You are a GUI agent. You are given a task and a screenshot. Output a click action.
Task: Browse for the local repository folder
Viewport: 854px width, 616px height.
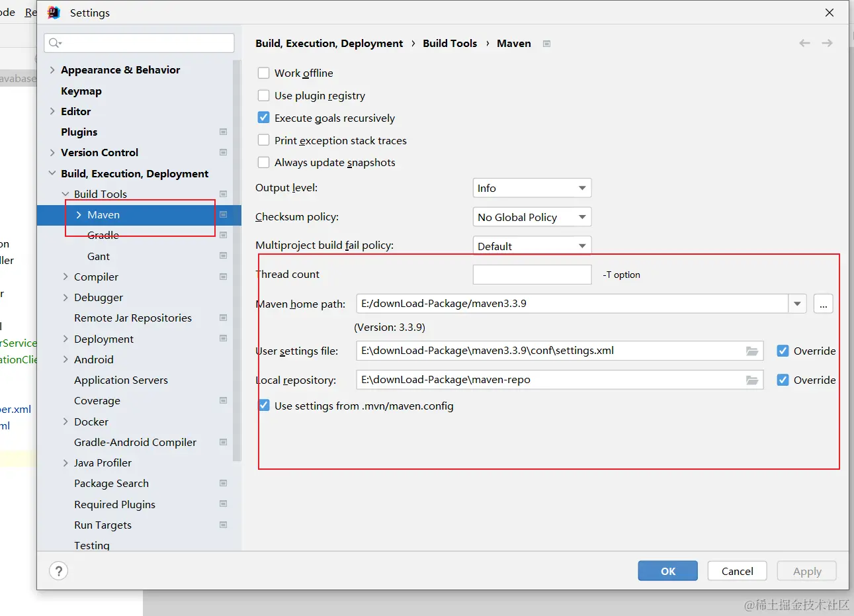coord(752,380)
